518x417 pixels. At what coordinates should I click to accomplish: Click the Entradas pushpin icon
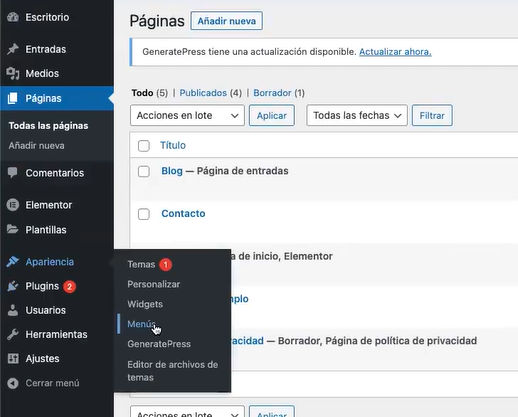(13, 49)
